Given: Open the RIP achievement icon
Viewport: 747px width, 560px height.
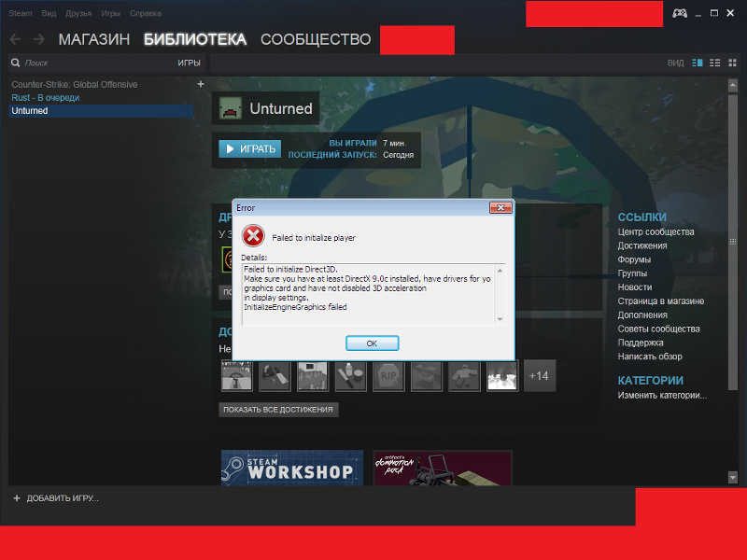Looking at the screenshot, I should (x=388, y=376).
